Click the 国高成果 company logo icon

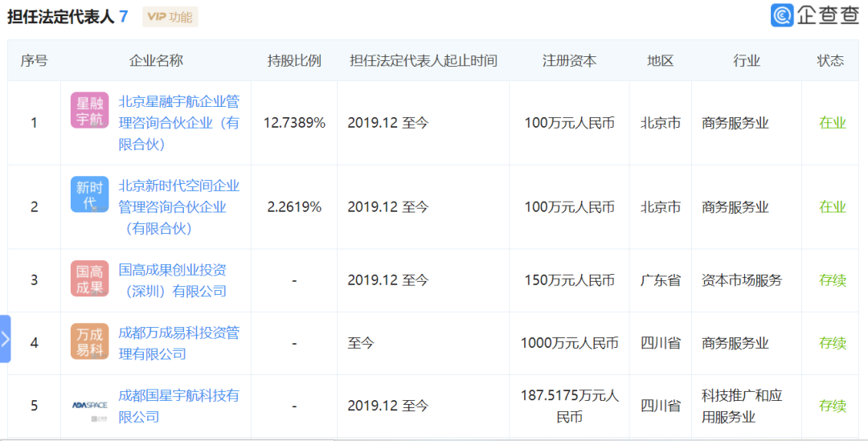pos(89,278)
